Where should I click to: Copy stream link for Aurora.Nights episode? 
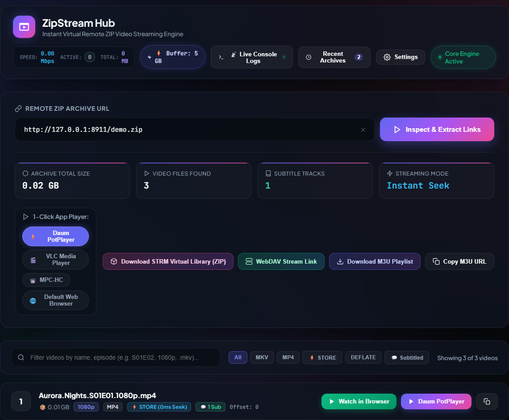coord(487,402)
